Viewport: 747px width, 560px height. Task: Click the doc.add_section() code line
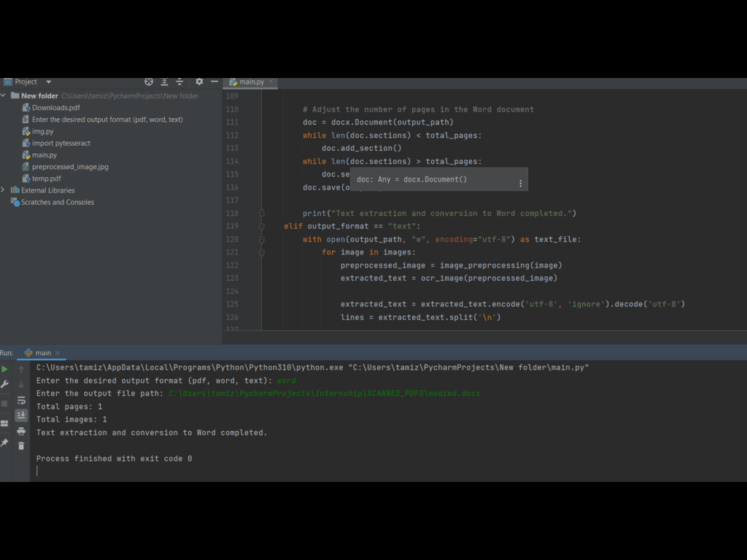coord(362,148)
